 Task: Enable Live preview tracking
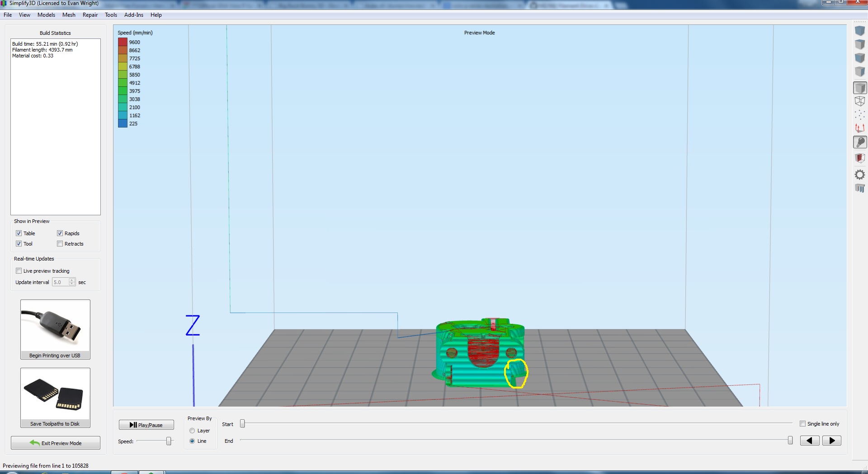(19, 271)
